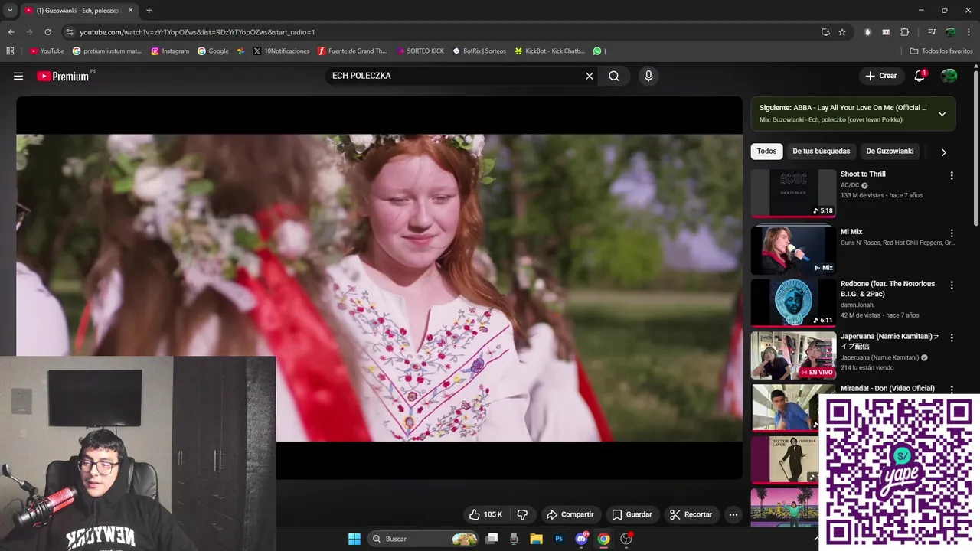Click the YouTube search input field
This screenshot has width=980, height=551.
[456, 76]
